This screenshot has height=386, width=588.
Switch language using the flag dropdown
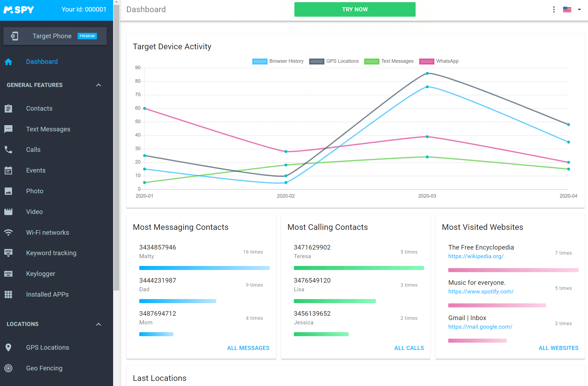click(571, 9)
